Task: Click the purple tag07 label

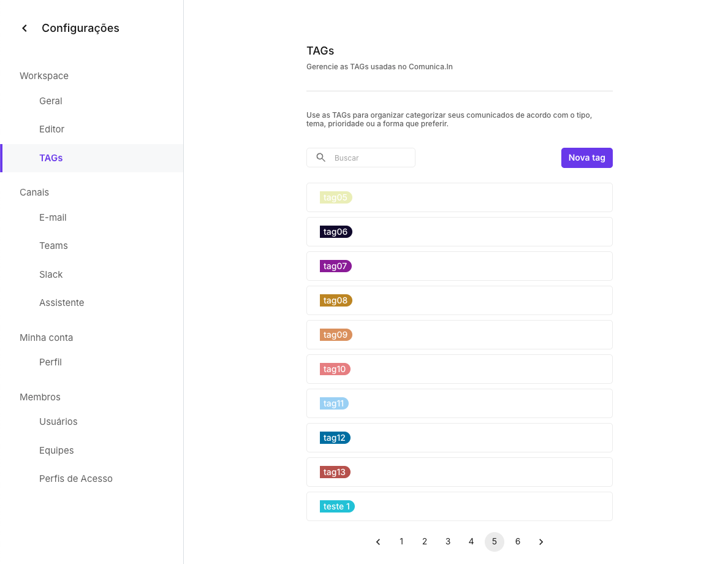Action: [x=336, y=266]
